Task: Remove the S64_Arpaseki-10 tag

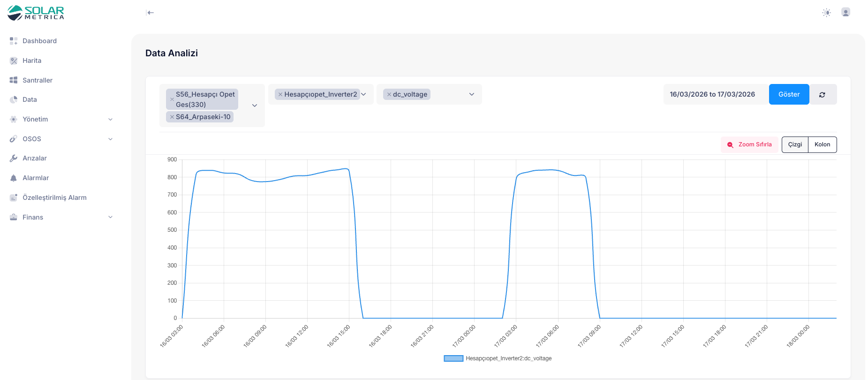Action: [172, 117]
